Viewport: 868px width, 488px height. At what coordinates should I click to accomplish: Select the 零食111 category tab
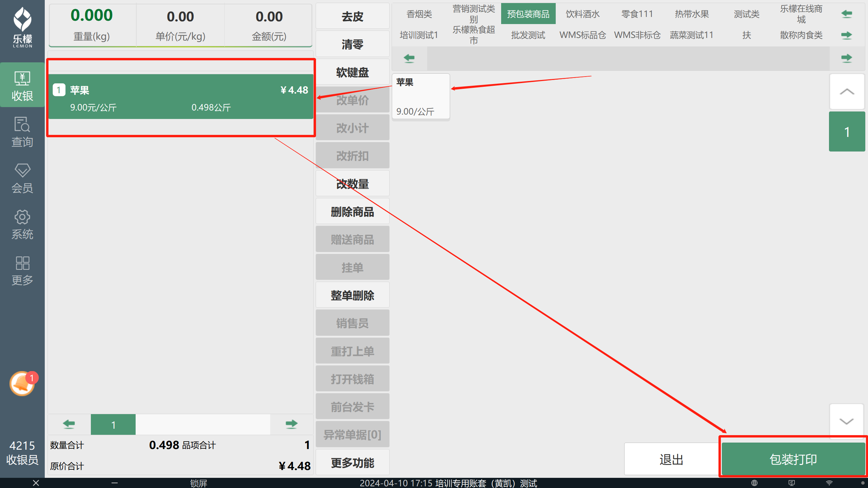coord(637,14)
